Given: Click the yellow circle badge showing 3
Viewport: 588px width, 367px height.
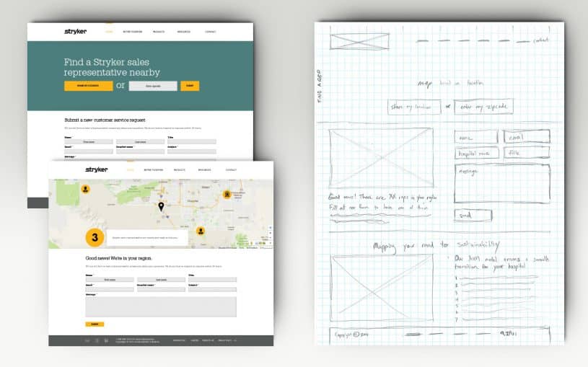Looking at the screenshot, I should [95, 236].
